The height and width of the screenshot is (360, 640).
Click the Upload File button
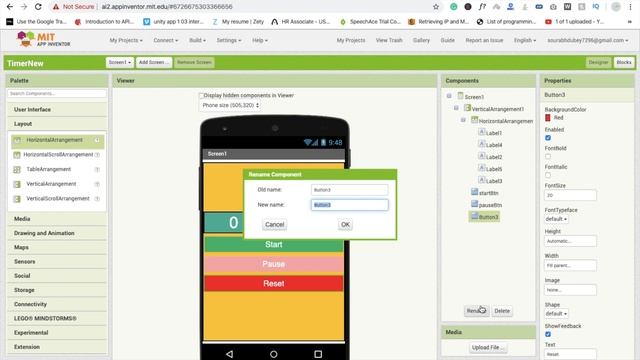[x=488, y=347]
